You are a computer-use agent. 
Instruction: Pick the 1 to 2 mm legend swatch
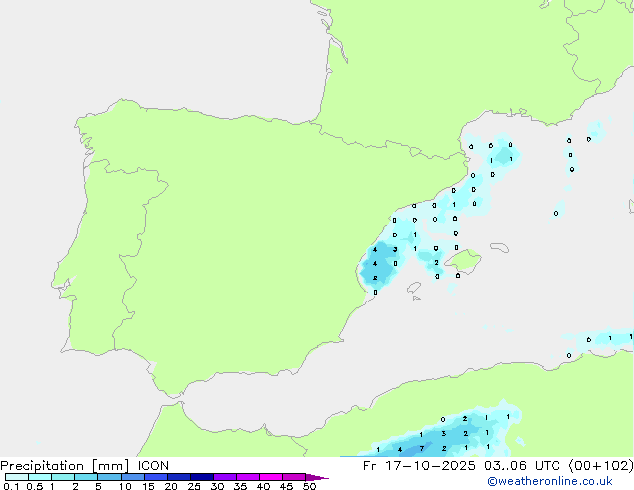[x=63, y=477]
